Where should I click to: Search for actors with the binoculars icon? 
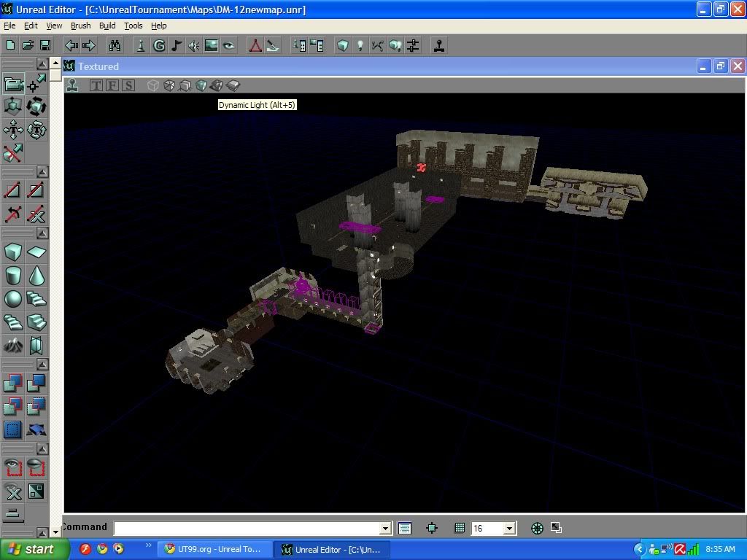[x=115, y=46]
